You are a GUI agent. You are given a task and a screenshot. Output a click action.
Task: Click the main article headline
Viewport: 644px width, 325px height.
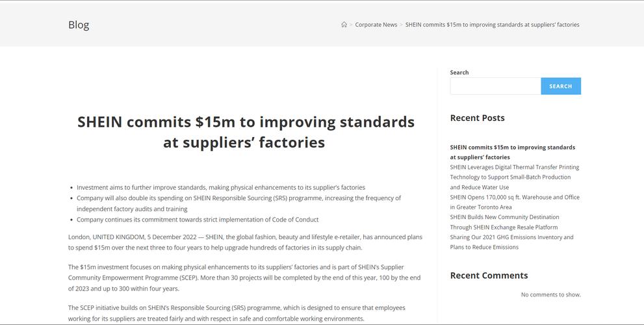click(246, 132)
